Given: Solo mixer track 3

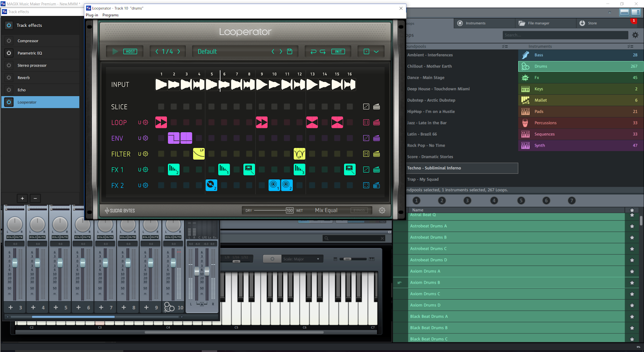Looking at the screenshot, I should click(10, 237).
